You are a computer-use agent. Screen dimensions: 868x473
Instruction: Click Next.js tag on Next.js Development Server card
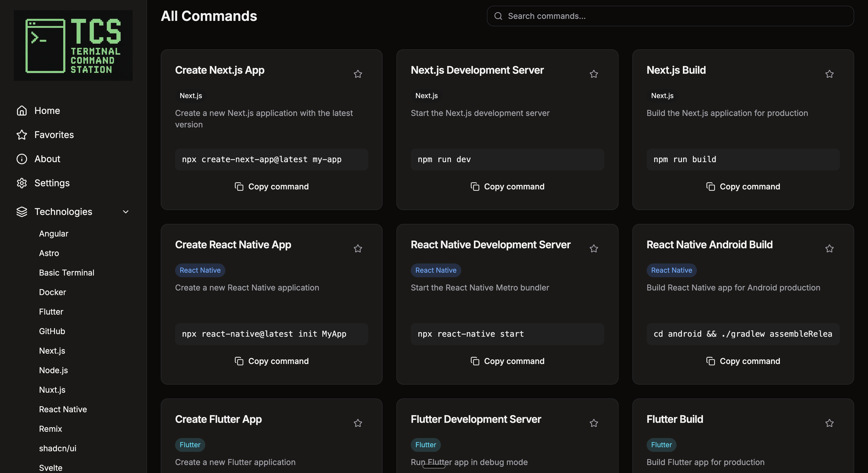point(426,96)
